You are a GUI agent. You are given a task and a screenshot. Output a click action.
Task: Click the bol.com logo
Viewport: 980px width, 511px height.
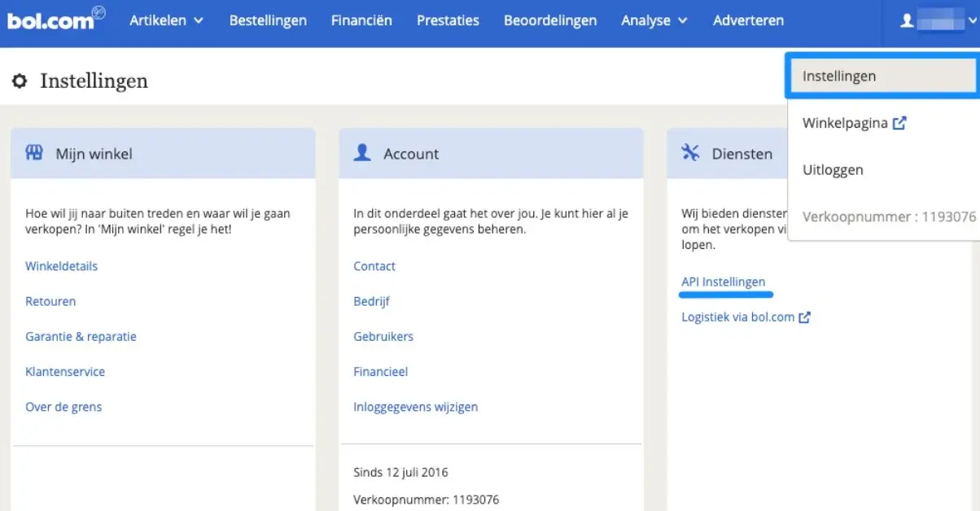click(56, 20)
